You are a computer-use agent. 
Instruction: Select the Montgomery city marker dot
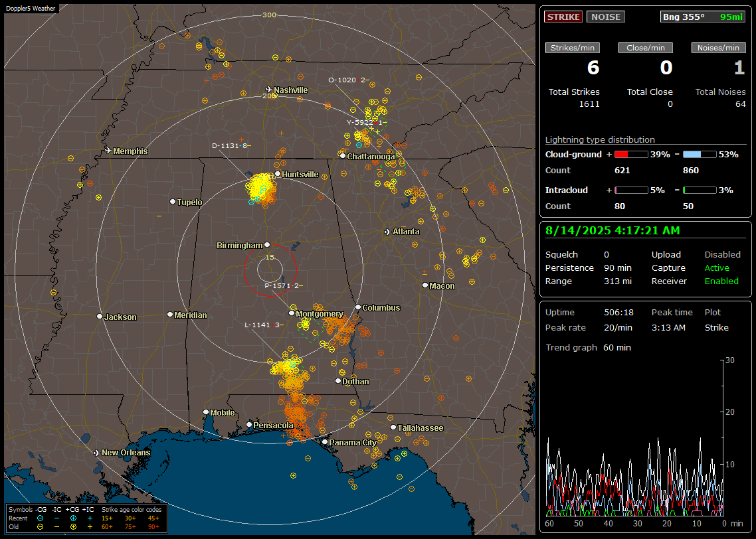point(292,313)
